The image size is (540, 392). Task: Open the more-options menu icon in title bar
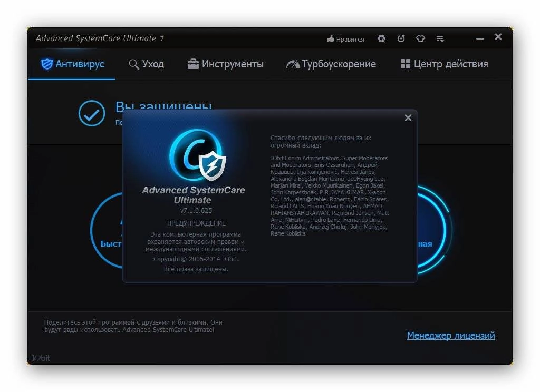(x=440, y=38)
